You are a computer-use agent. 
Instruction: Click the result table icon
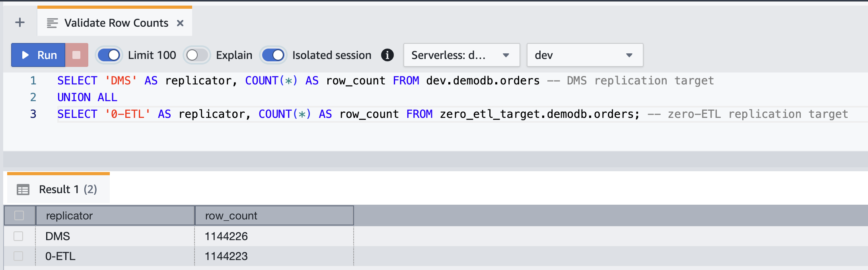tap(23, 190)
